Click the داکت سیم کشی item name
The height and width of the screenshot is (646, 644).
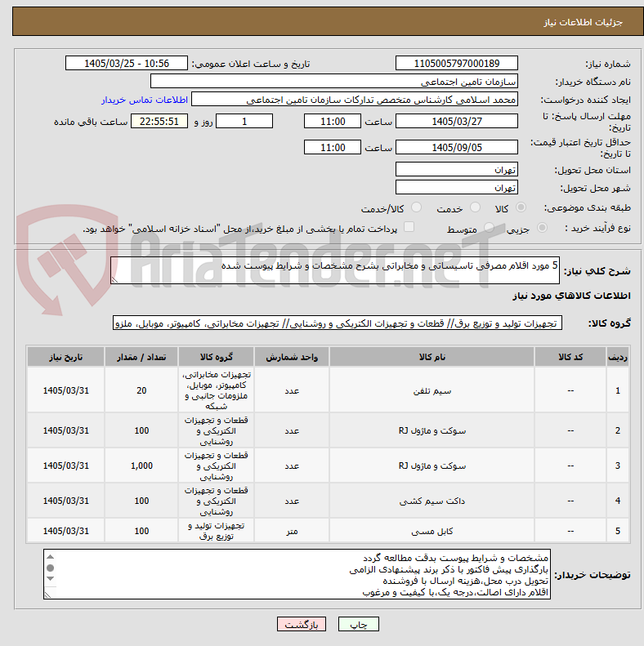click(x=432, y=501)
